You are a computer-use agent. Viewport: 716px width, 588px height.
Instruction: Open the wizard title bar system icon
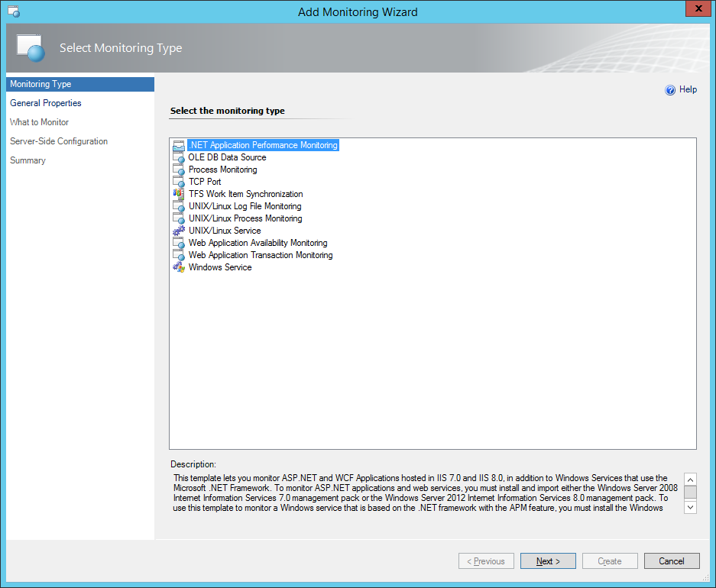pyautogui.click(x=13, y=11)
